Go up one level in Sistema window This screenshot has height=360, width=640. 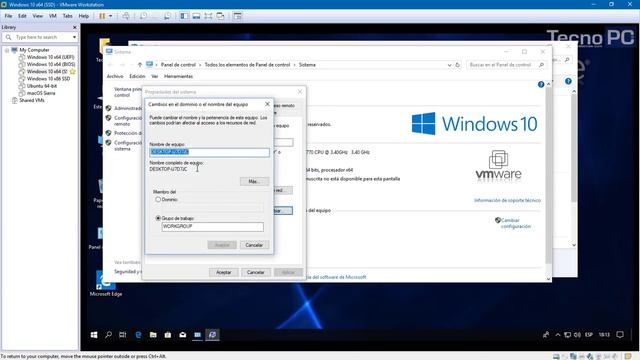[140, 65]
